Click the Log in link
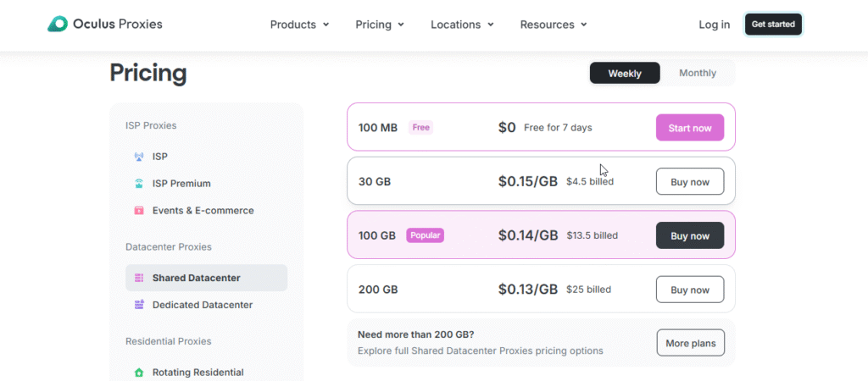The height and width of the screenshot is (381, 868). [x=714, y=25]
